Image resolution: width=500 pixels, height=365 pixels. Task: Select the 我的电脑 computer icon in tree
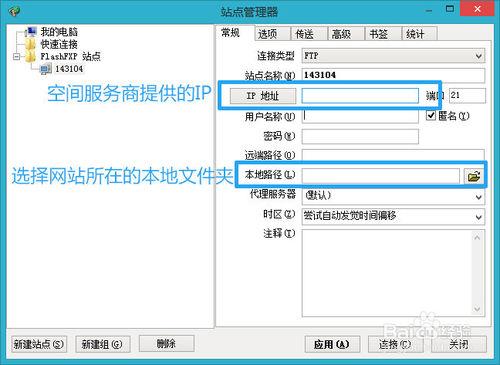[x=32, y=32]
